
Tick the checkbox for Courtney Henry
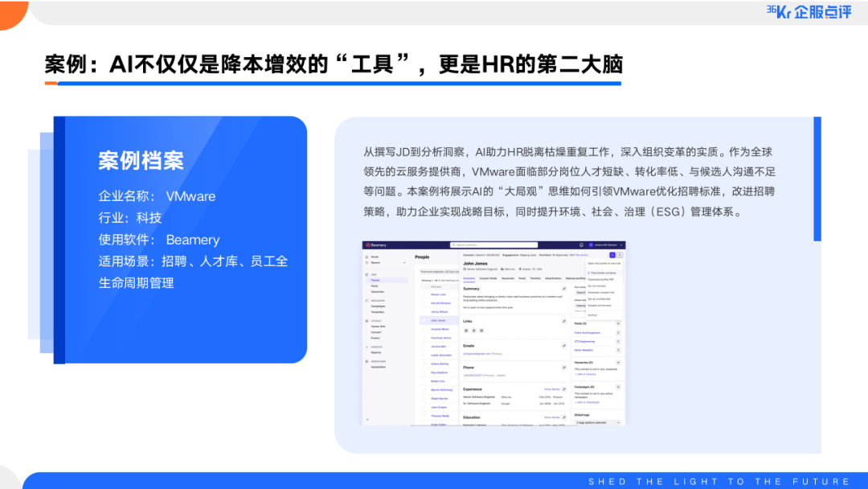424,338
